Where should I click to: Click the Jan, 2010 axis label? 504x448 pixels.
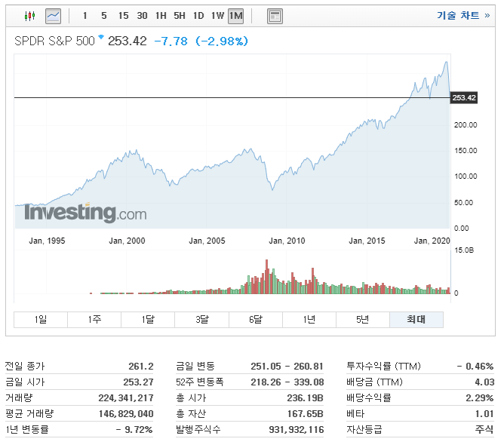[287, 241]
